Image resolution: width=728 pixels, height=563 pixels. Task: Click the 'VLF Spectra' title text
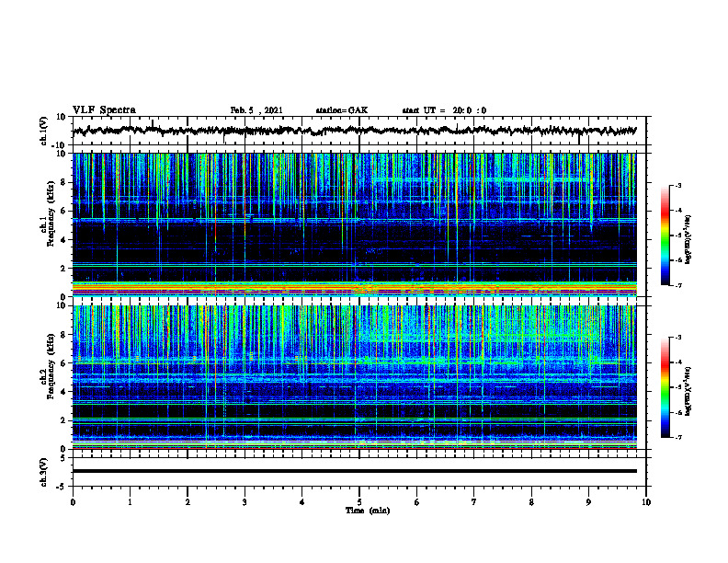(104, 110)
